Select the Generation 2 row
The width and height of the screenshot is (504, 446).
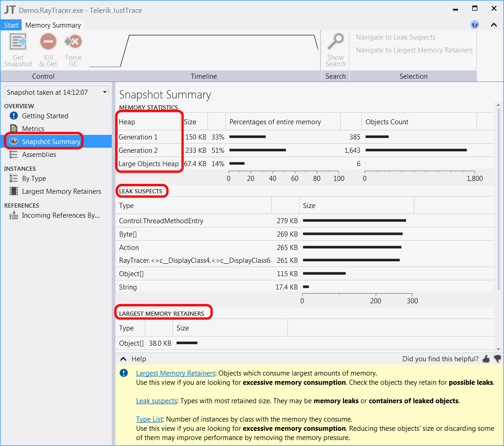coord(304,150)
